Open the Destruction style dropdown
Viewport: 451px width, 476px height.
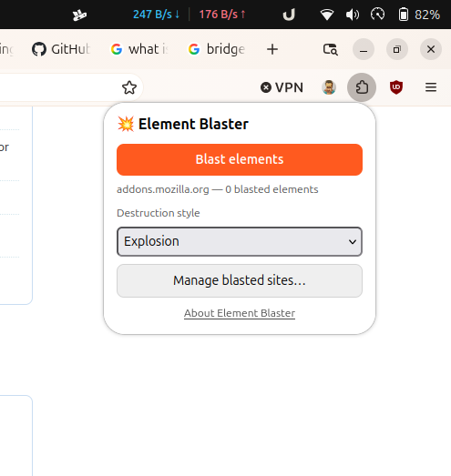240,242
